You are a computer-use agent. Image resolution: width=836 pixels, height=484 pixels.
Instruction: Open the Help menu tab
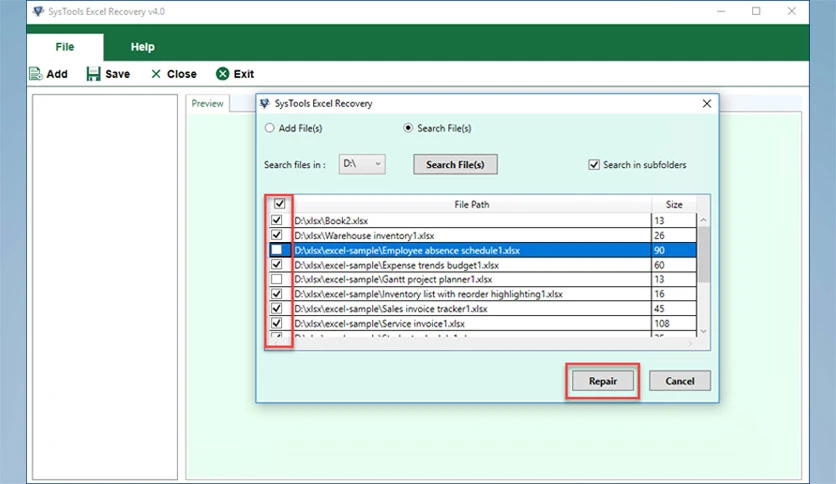(x=142, y=47)
